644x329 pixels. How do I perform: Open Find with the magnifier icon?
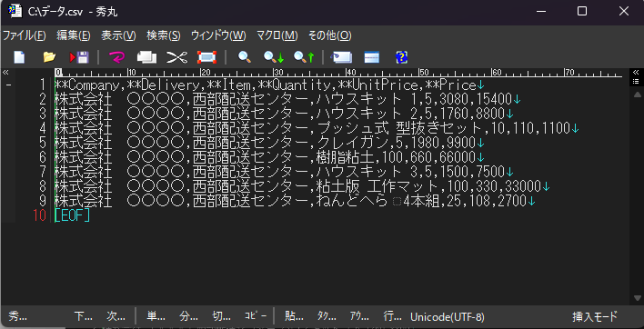pos(245,57)
